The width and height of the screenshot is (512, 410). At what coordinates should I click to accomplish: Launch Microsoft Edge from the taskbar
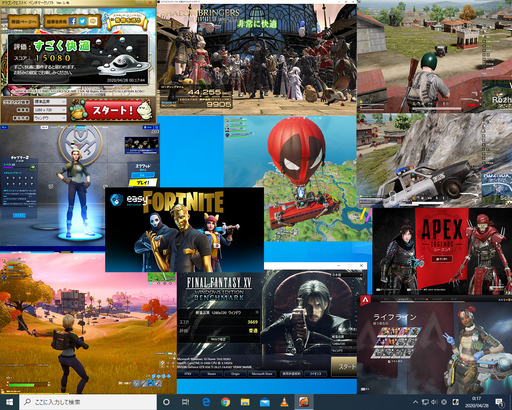point(206,402)
